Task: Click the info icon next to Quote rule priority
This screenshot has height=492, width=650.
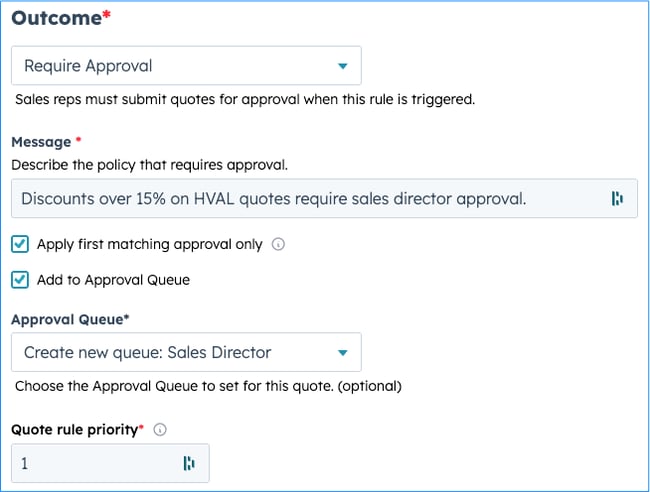Action: [160, 430]
